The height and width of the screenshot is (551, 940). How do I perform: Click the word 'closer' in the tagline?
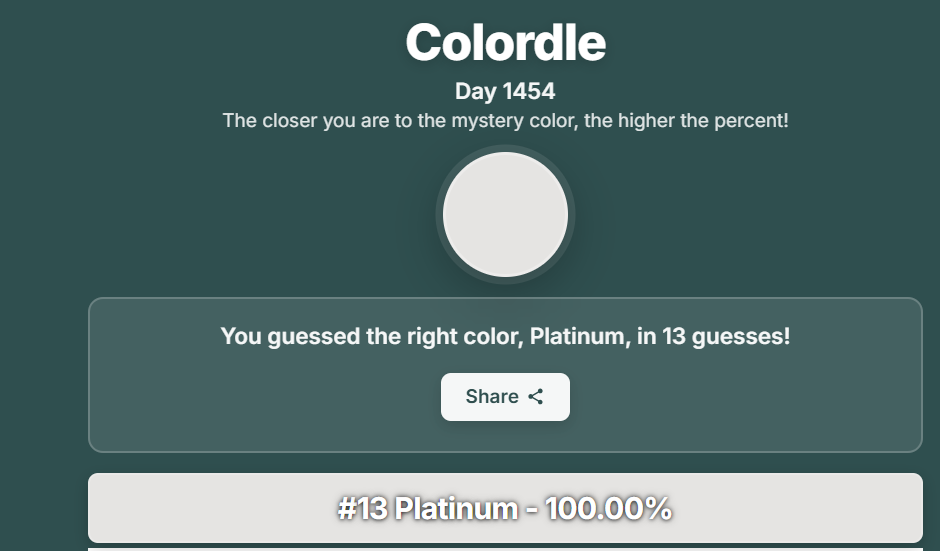[288, 121]
